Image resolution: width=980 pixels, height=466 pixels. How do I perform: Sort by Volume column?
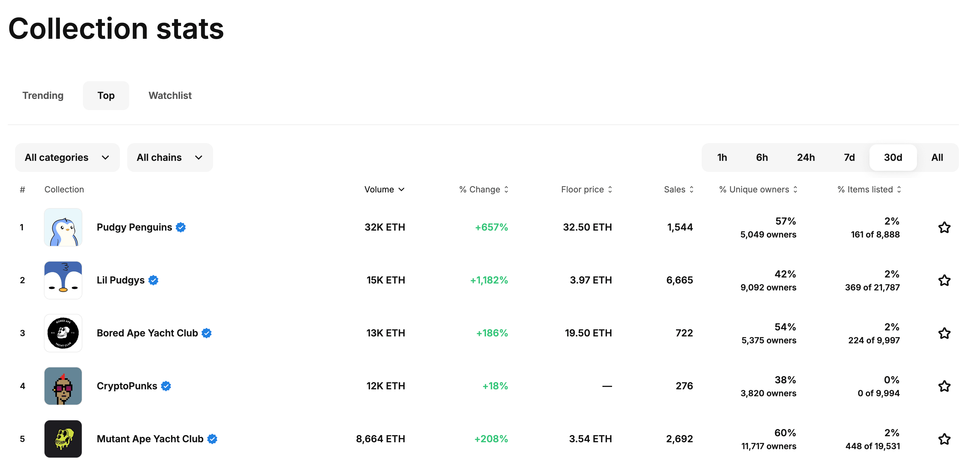pos(384,189)
